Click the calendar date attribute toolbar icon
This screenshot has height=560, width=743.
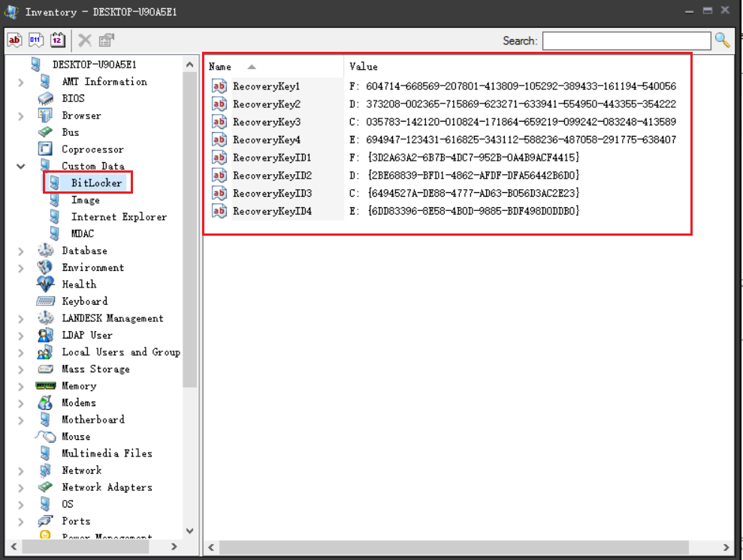tap(57, 40)
